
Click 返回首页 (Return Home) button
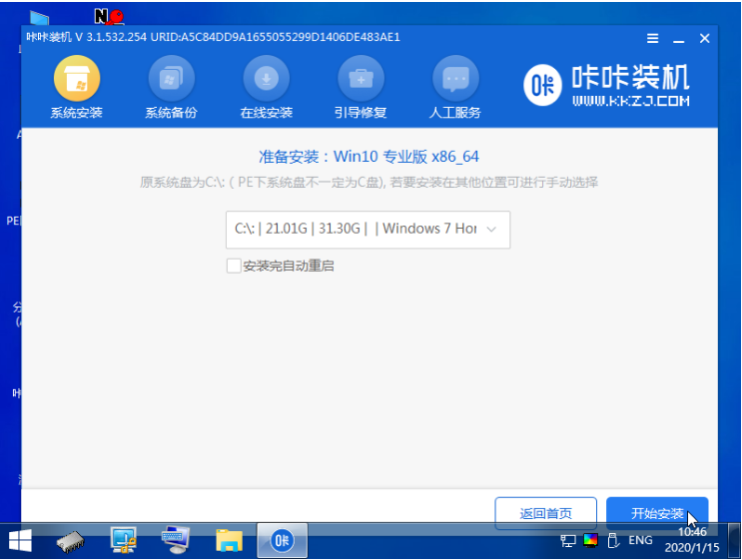click(545, 513)
